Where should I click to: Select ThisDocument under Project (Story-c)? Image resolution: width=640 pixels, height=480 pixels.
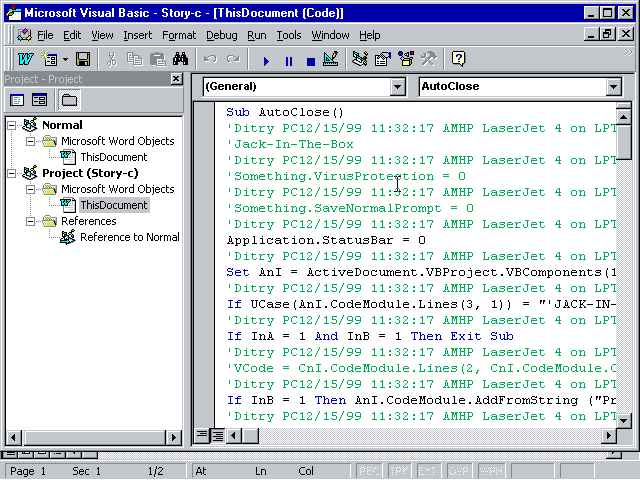[x=113, y=205]
